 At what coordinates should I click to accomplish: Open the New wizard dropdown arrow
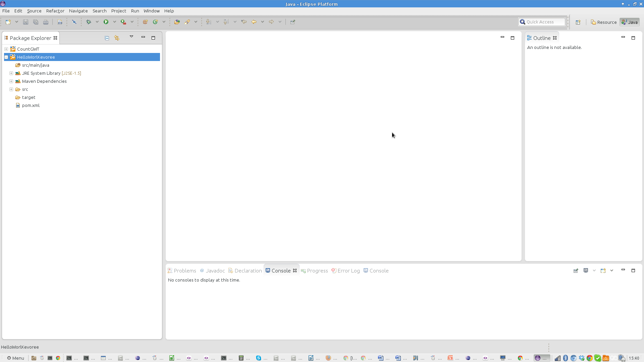[x=16, y=22]
